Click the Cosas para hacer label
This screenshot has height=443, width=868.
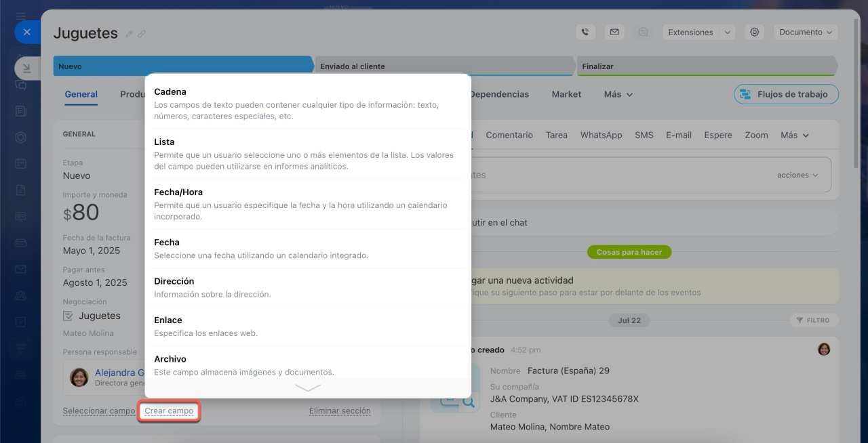point(629,252)
